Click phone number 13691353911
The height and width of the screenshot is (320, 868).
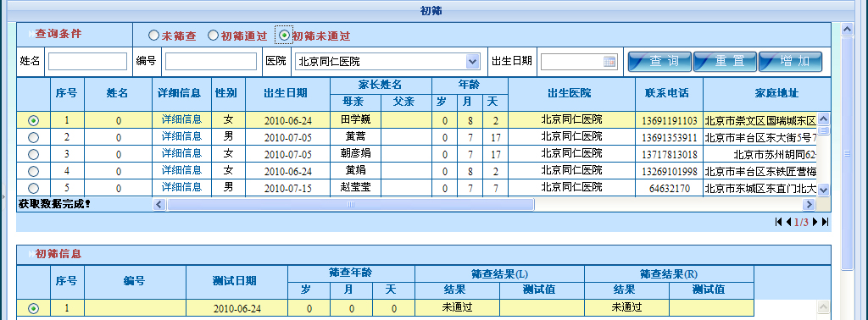tap(670, 138)
